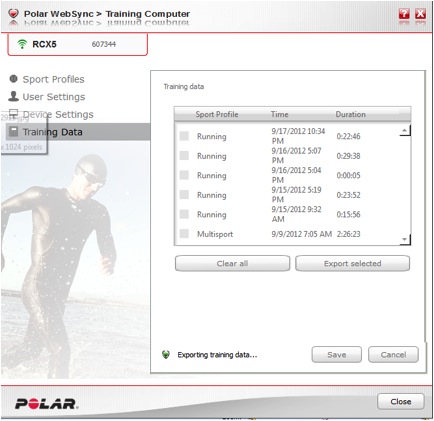Tick the Multisport 9/9/2012 session checkbox
This screenshot has width=434, height=421.
tap(184, 234)
